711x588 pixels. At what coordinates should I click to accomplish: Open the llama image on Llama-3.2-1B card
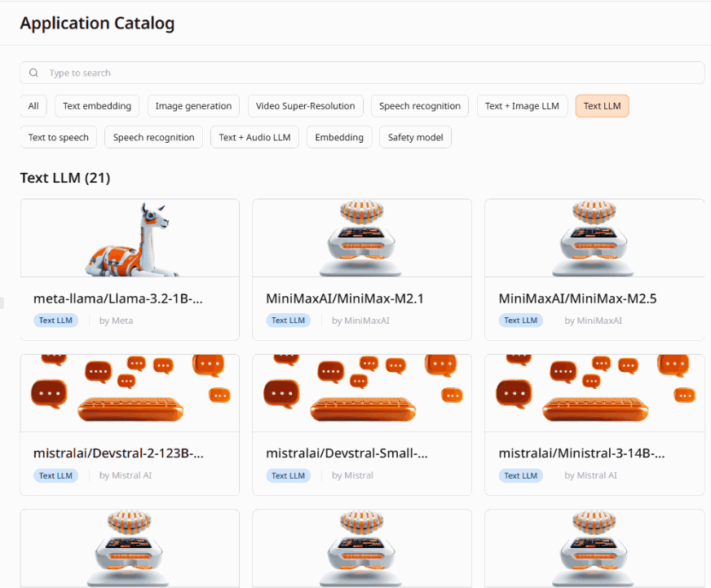pos(130,238)
